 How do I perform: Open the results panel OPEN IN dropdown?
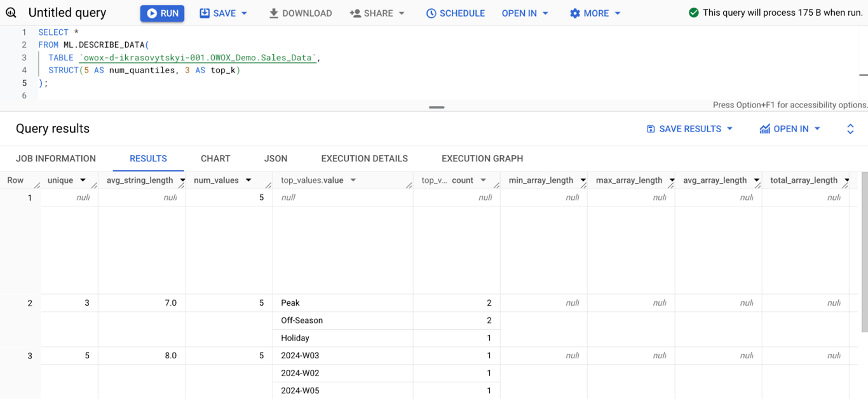(x=790, y=128)
